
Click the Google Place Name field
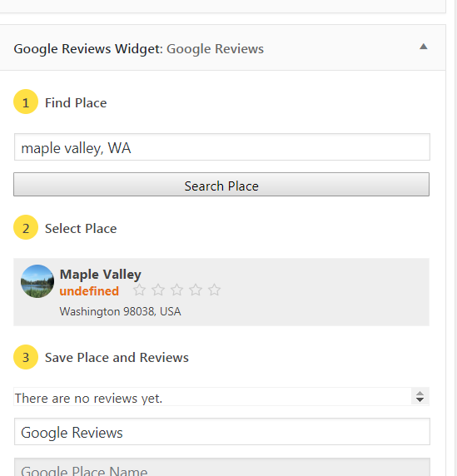[222, 468]
